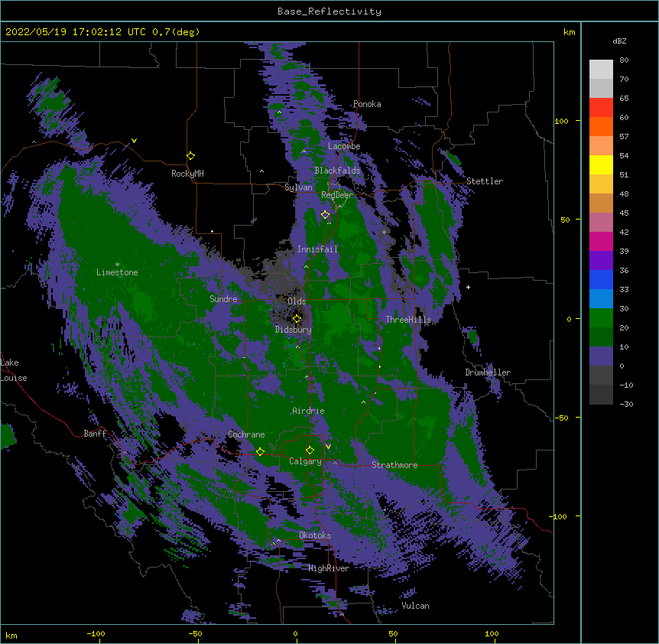Click the Calgary city label
The height and width of the screenshot is (644, 659).
[x=305, y=461]
